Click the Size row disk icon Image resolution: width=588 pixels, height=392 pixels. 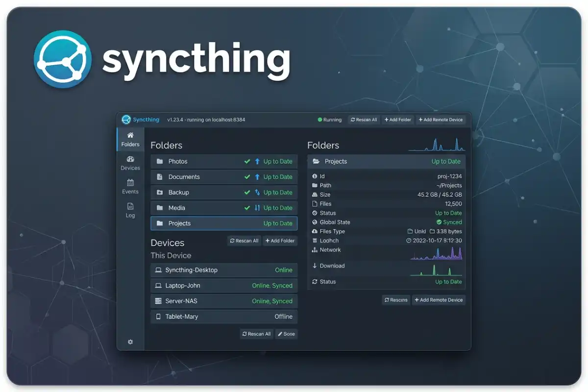315,195
